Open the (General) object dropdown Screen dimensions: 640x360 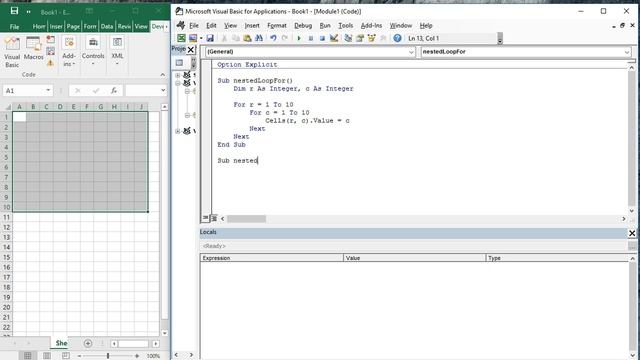(x=411, y=52)
